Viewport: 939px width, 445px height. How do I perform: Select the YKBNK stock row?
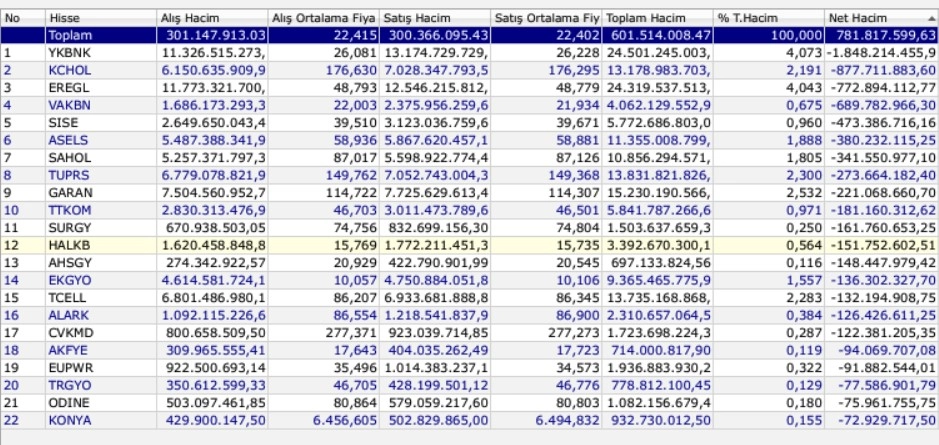coord(470,53)
